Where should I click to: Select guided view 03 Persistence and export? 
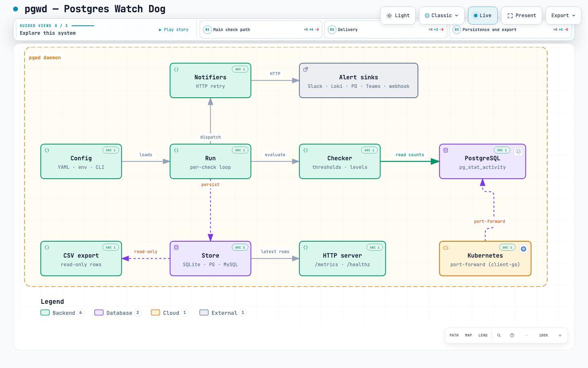(510, 29)
